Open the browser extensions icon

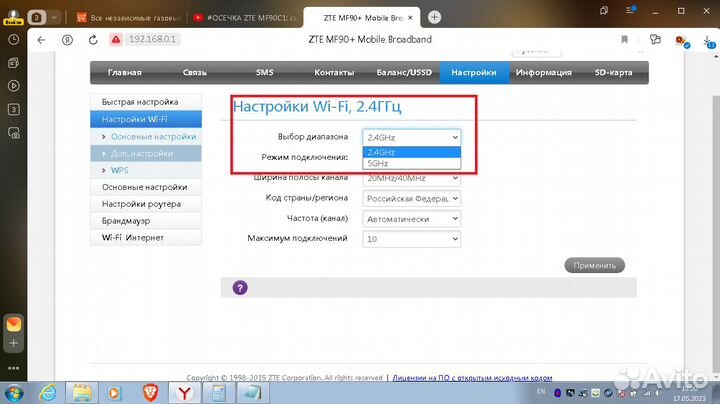655,39
